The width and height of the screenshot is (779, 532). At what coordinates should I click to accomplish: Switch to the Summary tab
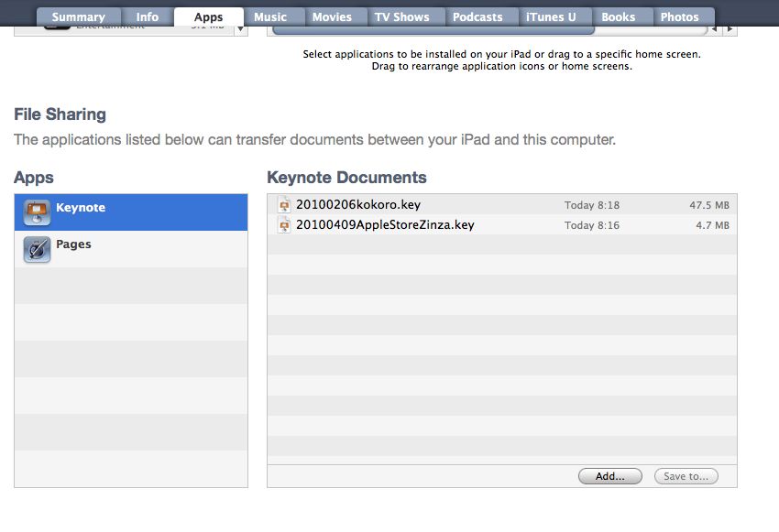(x=79, y=16)
